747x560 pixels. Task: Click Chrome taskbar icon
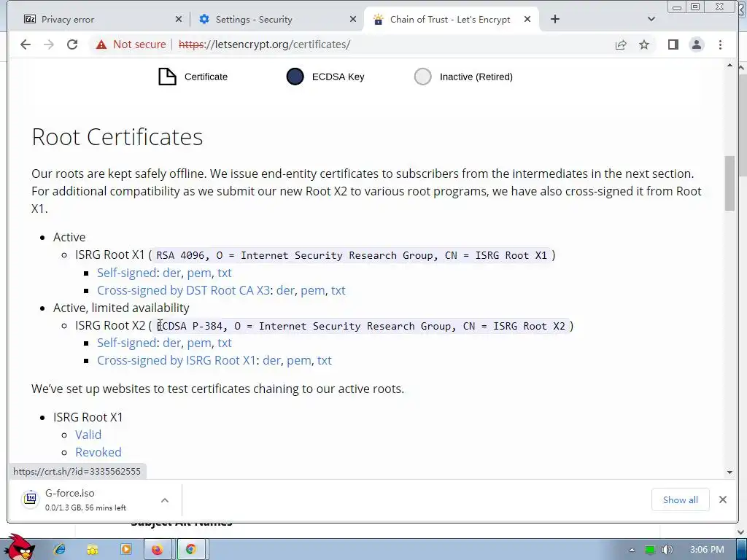point(191,550)
